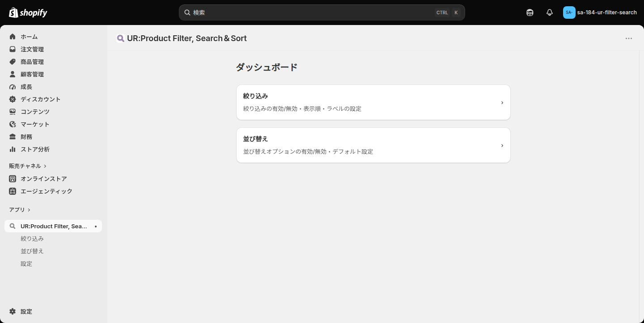Click the SA- store avatar
Viewport: 644px width, 323px height.
[x=569, y=13]
